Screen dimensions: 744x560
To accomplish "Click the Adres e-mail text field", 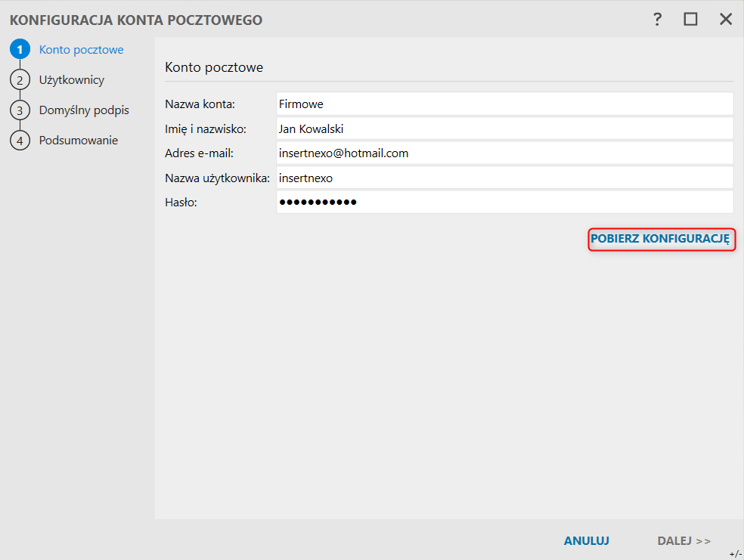I will [504, 153].
